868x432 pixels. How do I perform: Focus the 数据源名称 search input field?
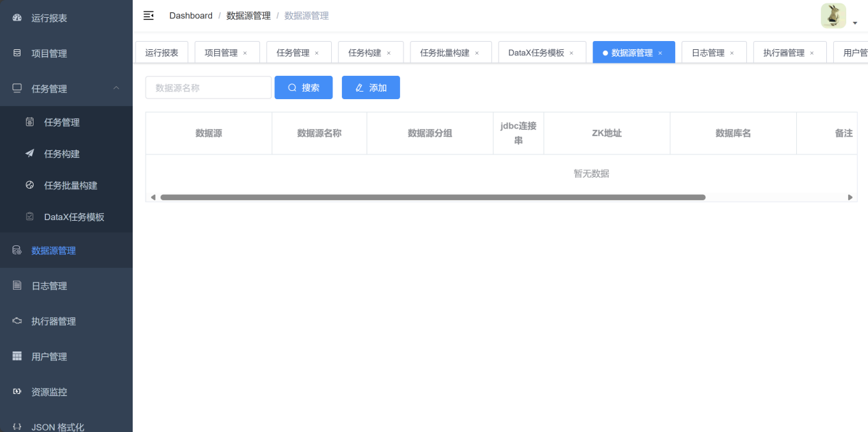208,87
